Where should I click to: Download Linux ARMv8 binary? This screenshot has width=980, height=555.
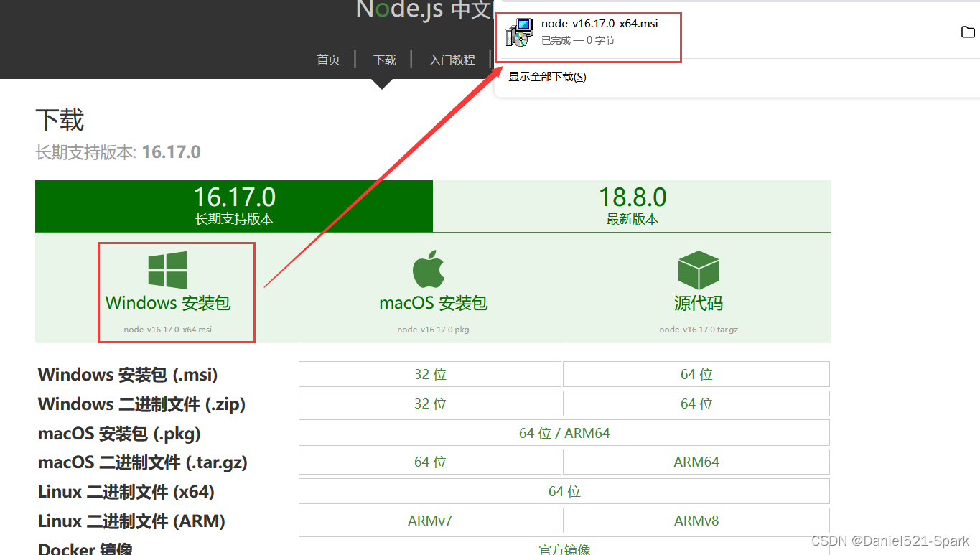tap(696, 521)
